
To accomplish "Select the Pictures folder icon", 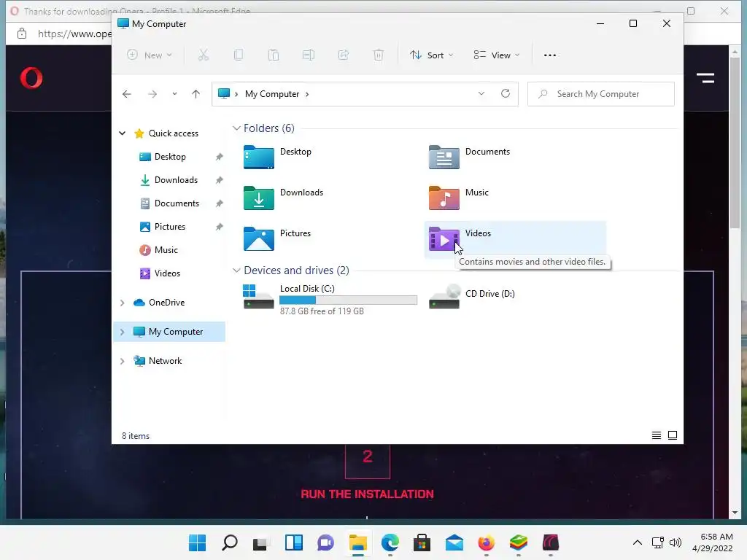I will click(259, 239).
